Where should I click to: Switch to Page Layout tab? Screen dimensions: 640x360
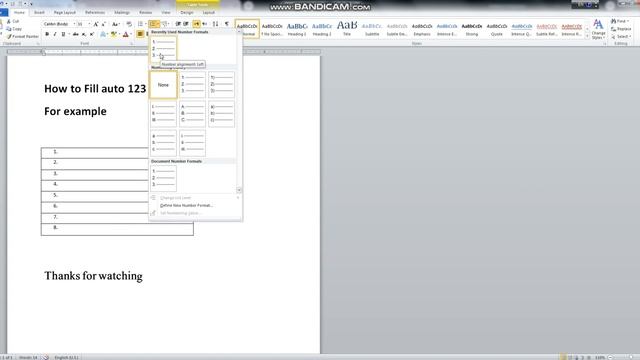coord(64,13)
